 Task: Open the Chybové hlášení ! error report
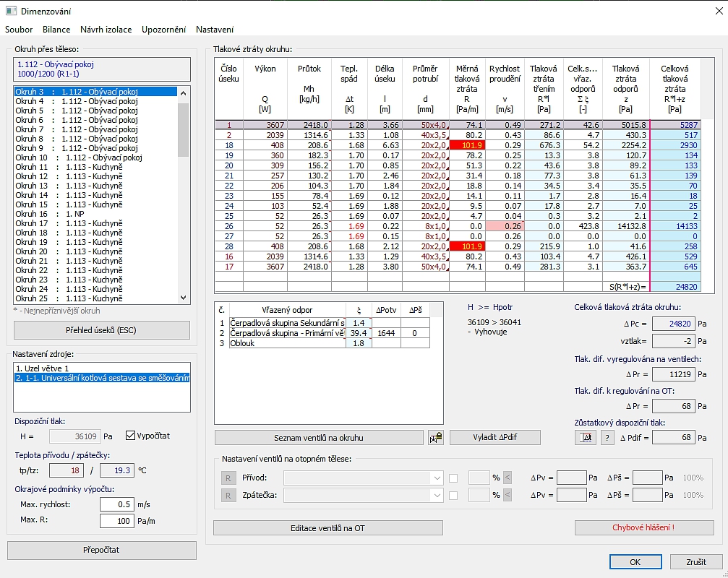pyautogui.click(x=644, y=527)
